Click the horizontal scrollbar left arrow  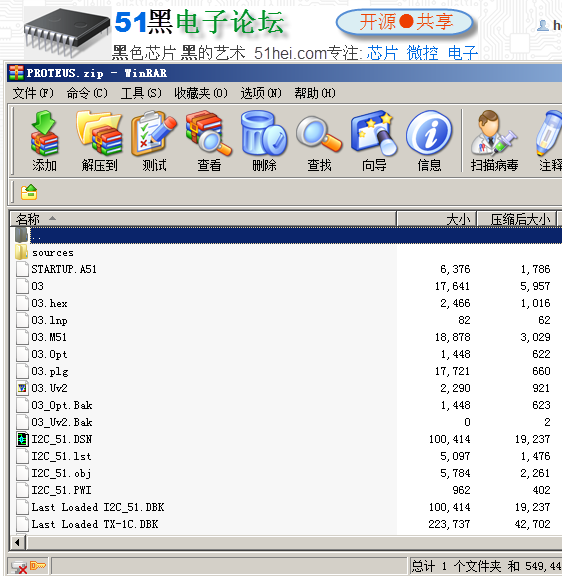pos(17,542)
